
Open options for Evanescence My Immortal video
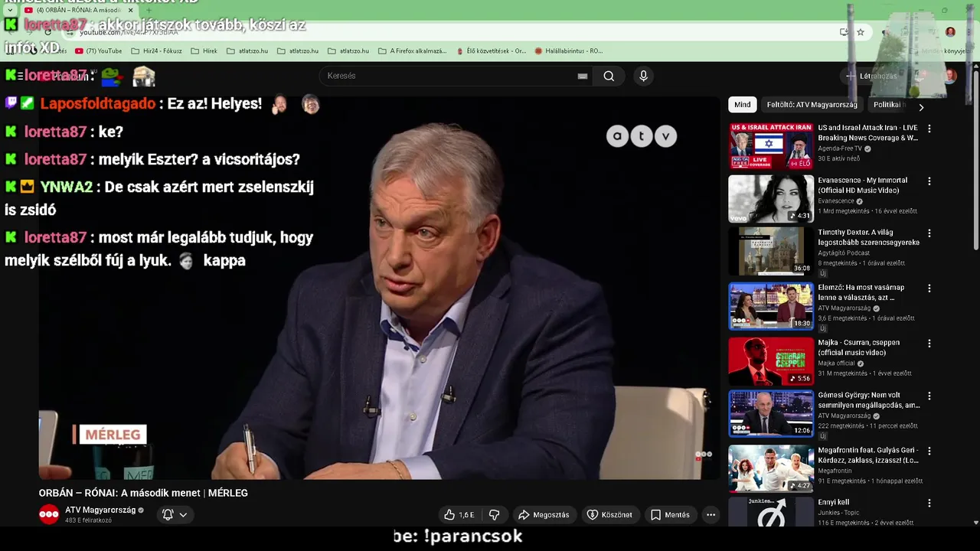coord(929,181)
